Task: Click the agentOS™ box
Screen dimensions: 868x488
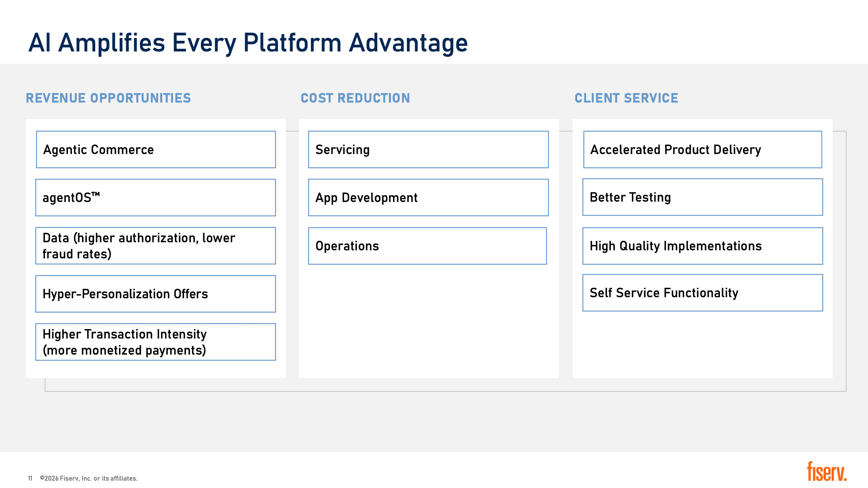Action: (x=156, y=197)
